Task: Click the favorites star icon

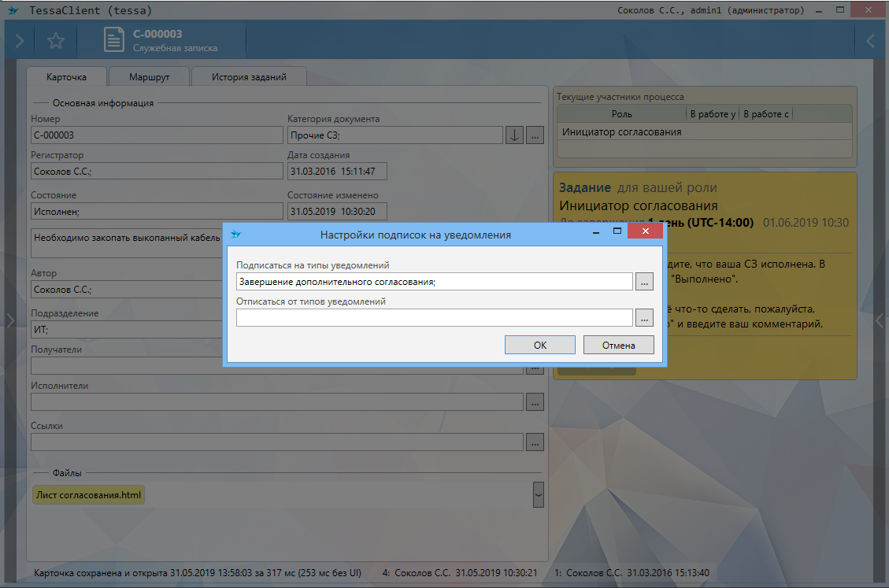Action: click(x=55, y=41)
